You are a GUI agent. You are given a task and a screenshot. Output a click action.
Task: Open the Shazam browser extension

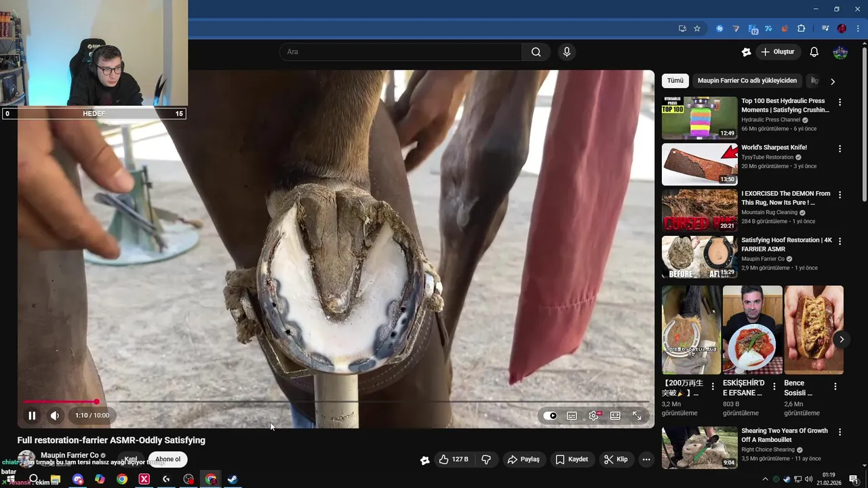(x=719, y=28)
